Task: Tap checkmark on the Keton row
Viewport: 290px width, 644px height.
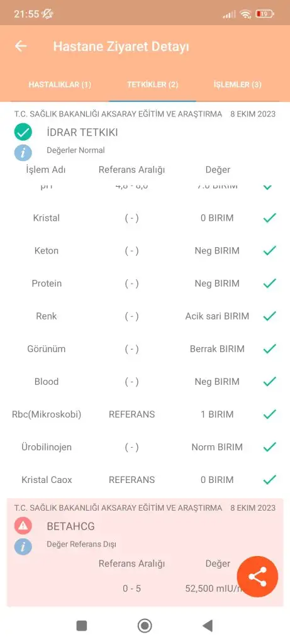Action: 269,250
